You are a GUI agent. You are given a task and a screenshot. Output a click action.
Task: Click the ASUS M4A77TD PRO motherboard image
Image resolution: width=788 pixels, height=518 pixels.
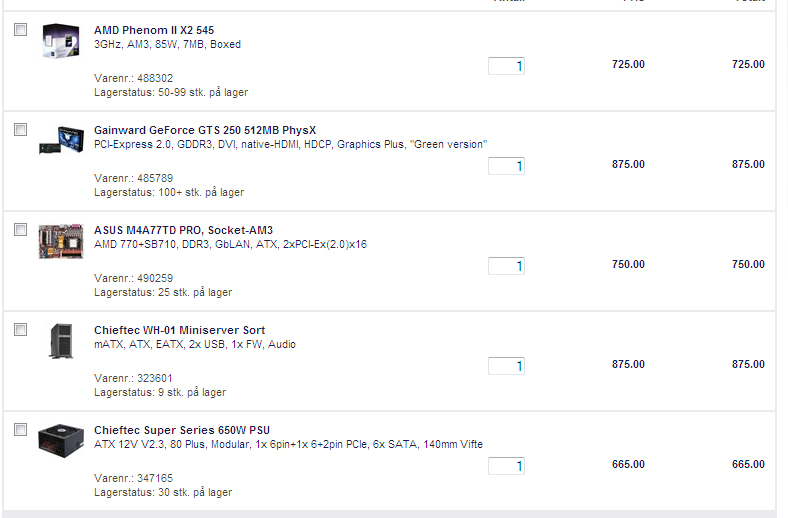[61, 241]
